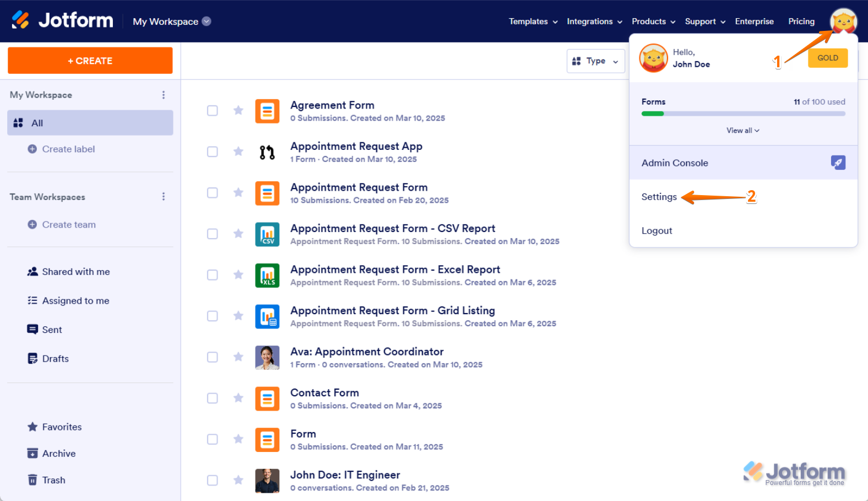Open Admin Console from the account menu
The height and width of the screenshot is (501, 868).
click(743, 163)
